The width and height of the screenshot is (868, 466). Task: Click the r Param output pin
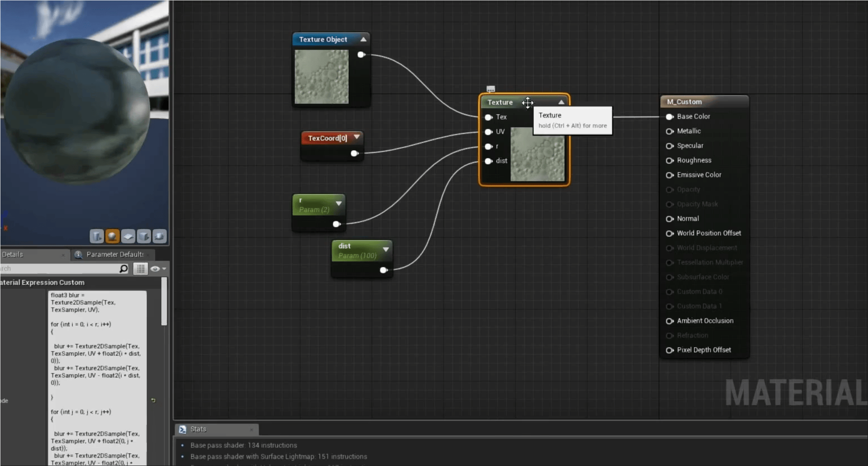pyautogui.click(x=336, y=224)
